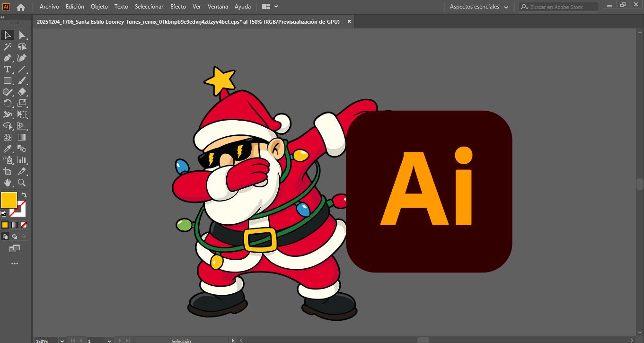
Task: Activate the Pen tool
Action: [7, 58]
